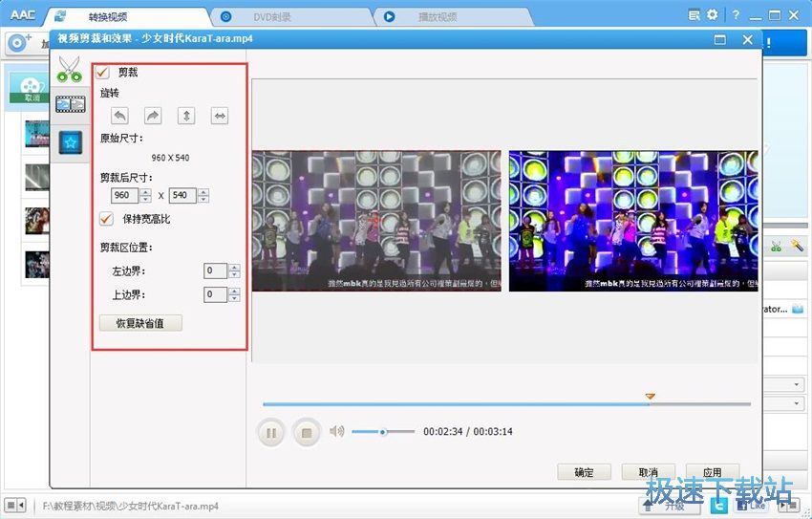The width and height of the screenshot is (812, 519).
Task: Open the upper dropdown arrow in main window right panel
Action: (797, 385)
